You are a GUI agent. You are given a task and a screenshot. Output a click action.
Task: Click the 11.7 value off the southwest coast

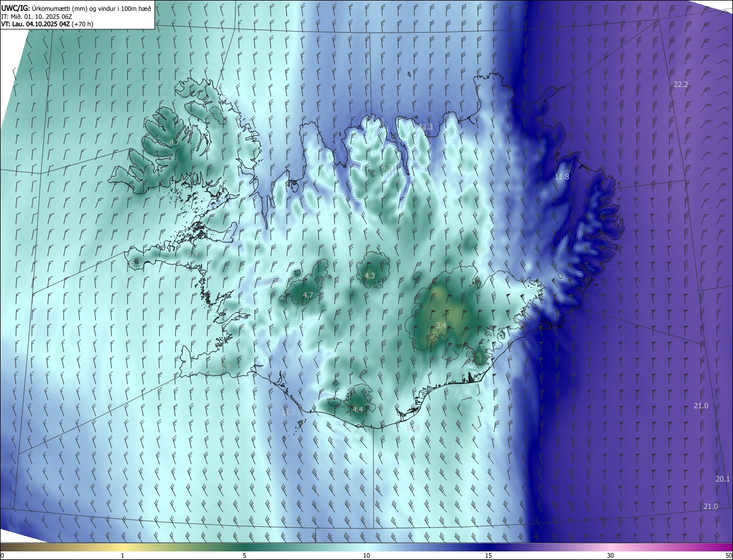click(289, 413)
